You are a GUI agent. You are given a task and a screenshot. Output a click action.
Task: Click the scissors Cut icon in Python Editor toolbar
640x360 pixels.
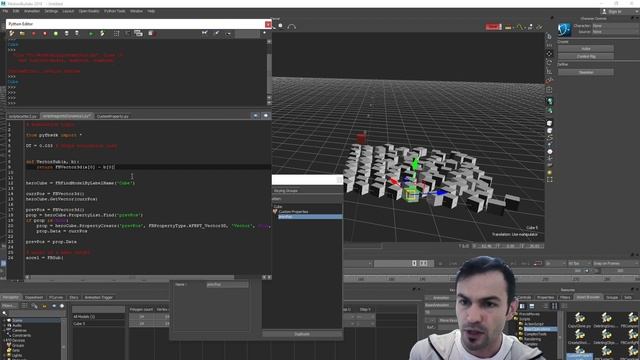(x=205, y=33)
